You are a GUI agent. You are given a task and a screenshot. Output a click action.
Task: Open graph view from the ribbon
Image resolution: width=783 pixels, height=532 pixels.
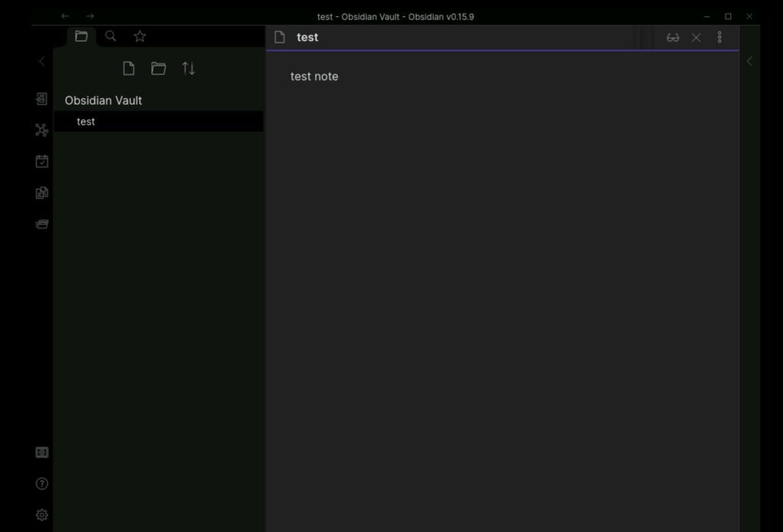pos(42,131)
